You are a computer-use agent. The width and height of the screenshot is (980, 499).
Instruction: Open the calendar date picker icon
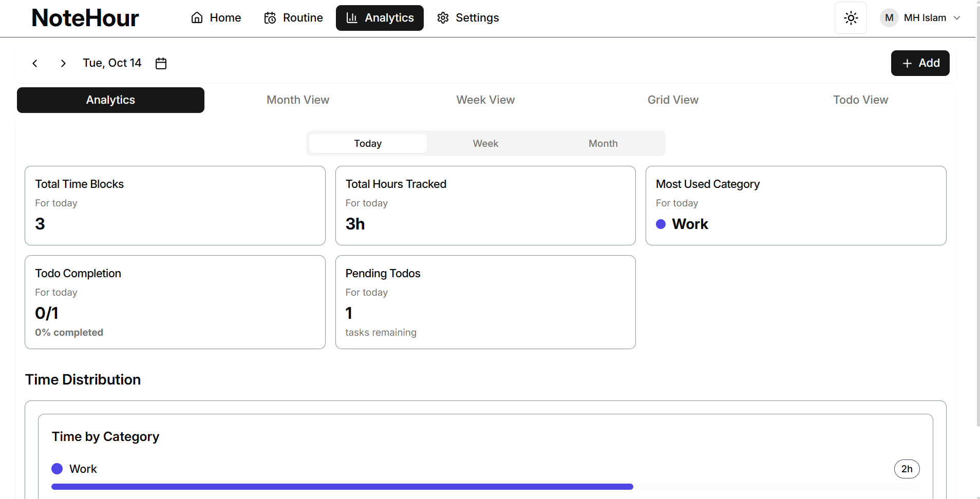click(161, 63)
